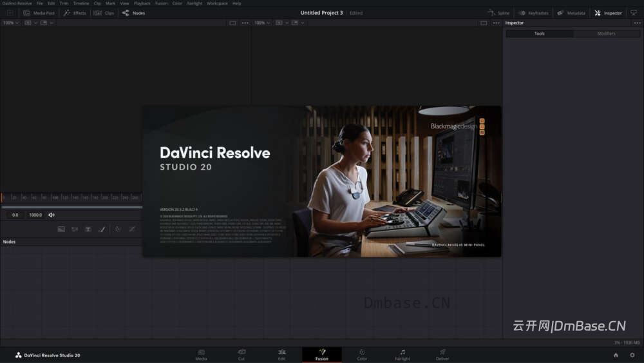Select the Fusion page button

pos(321,355)
